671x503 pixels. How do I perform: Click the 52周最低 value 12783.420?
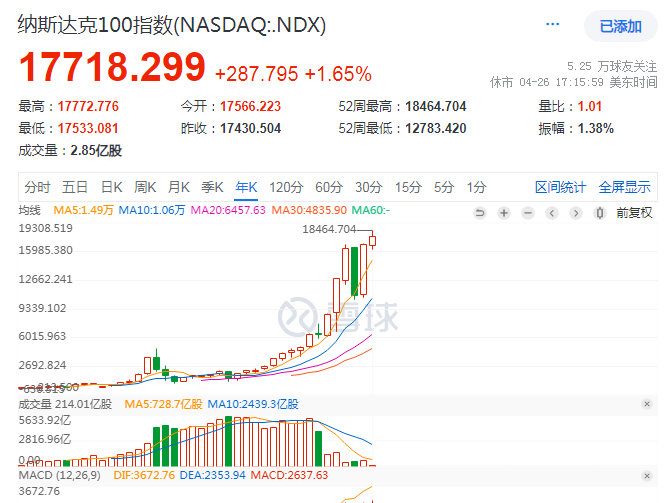point(436,128)
